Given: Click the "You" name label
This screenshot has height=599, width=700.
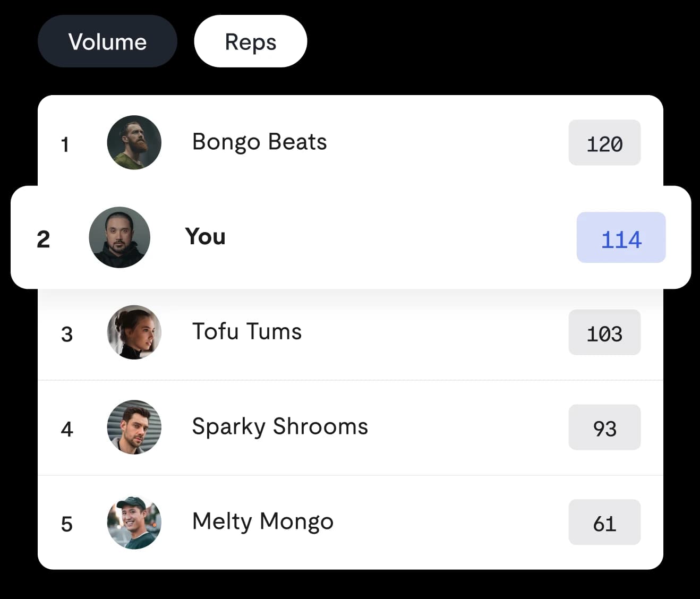Looking at the screenshot, I should coord(205,237).
